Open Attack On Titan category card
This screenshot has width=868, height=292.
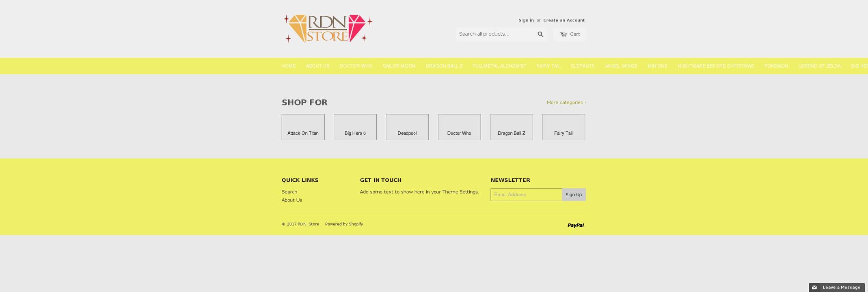pos(303,127)
